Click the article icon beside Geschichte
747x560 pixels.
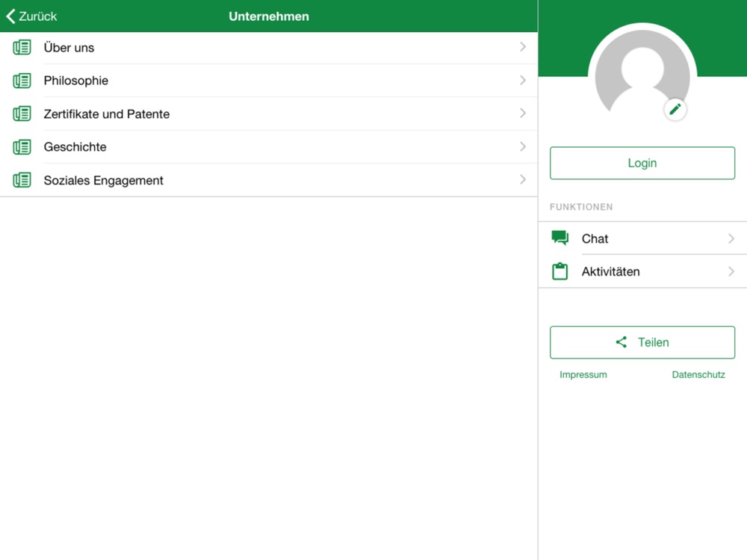coord(22,146)
